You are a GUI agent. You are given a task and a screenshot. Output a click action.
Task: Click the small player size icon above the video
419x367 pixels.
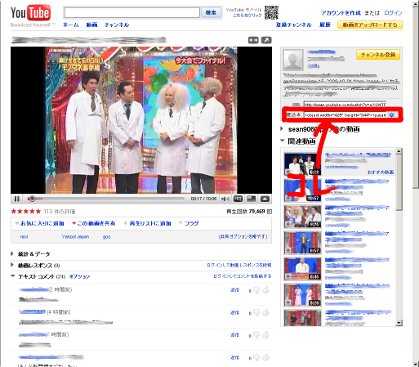(253, 40)
